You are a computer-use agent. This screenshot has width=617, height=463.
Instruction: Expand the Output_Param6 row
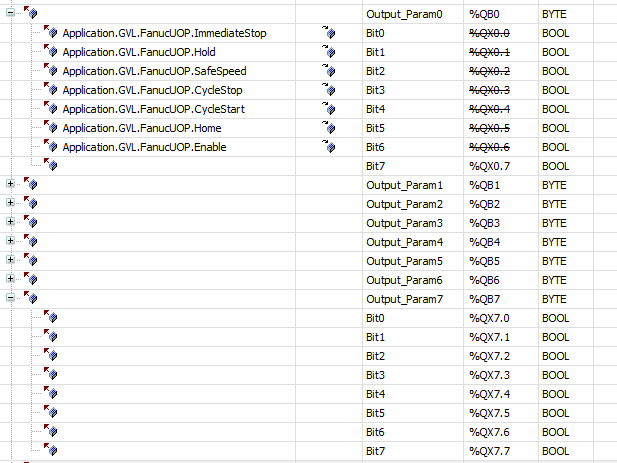click(x=11, y=279)
